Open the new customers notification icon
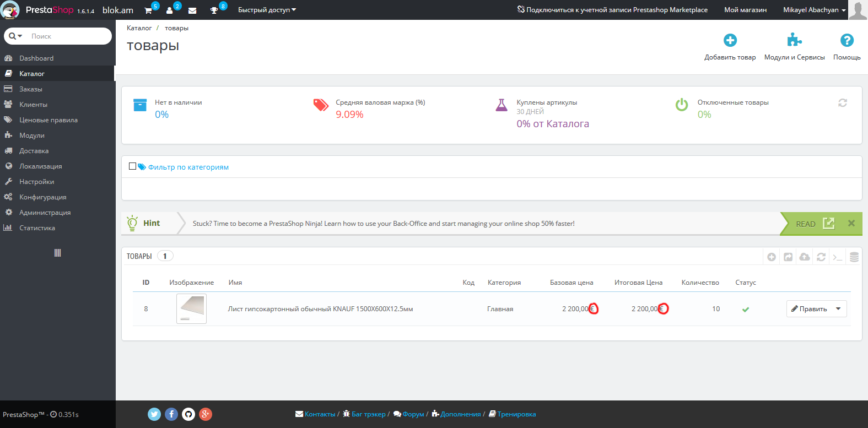 point(170,10)
